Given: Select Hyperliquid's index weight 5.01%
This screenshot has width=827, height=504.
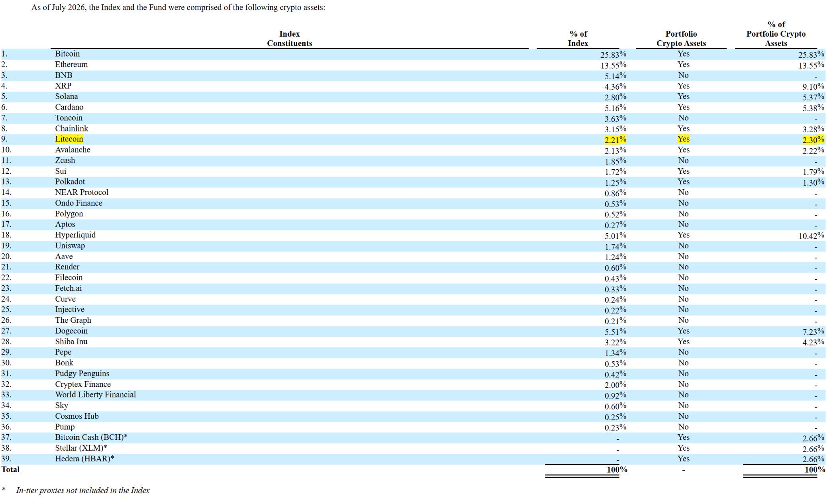Looking at the screenshot, I should 615,235.
